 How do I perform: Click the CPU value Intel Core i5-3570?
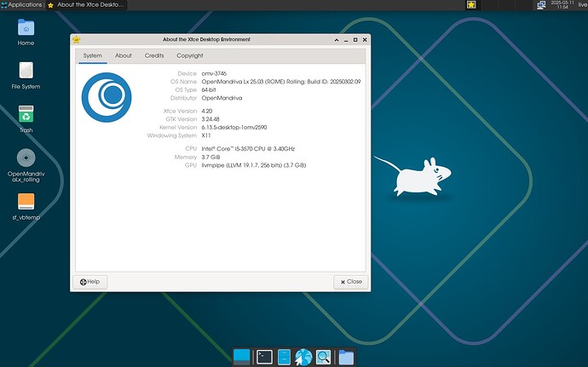248,149
